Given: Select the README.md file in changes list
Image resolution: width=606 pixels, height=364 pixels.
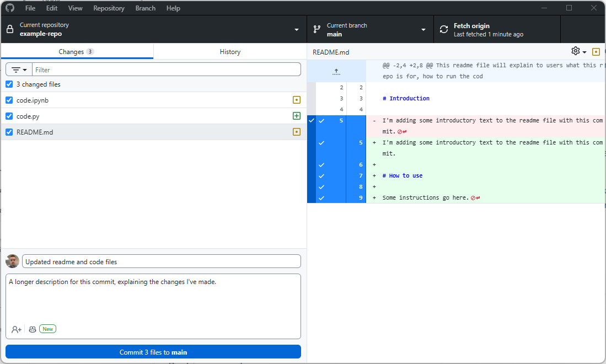Looking at the screenshot, I should pos(34,132).
